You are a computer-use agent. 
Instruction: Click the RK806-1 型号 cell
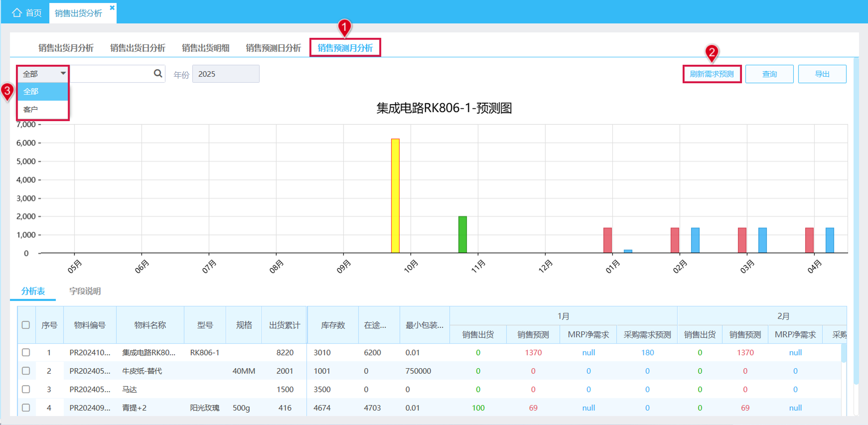coord(205,353)
